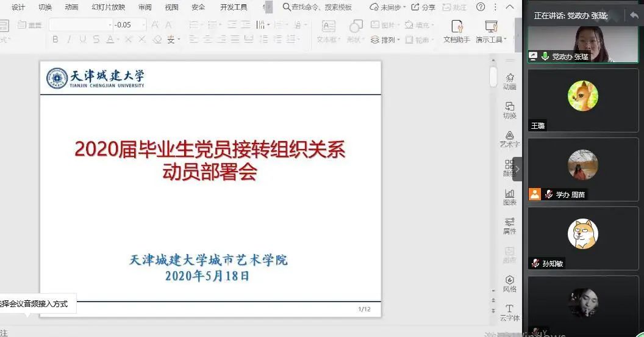This screenshot has width=644, height=337.
Task: Switch to the 审阅 review tab
Action: pos(145,7)
